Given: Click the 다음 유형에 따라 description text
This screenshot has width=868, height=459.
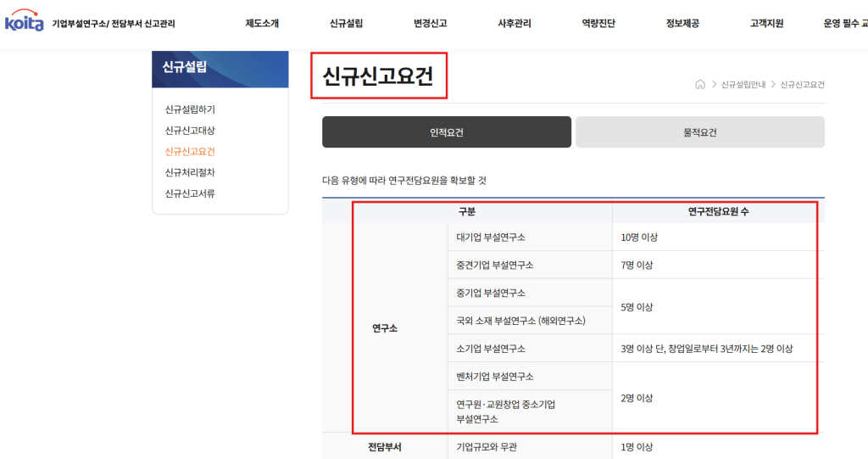Looking at the screenshot, I should pyautogui.click(x=404, y=180).
